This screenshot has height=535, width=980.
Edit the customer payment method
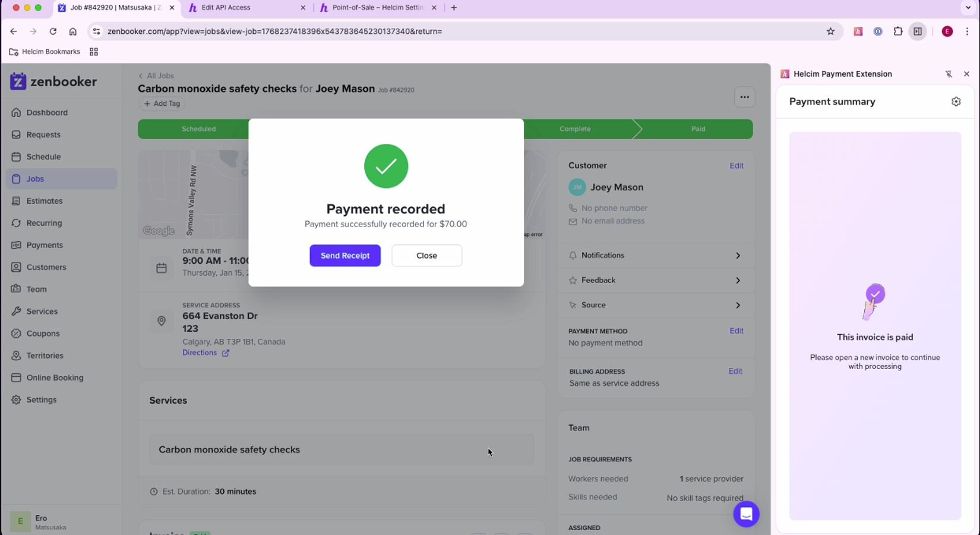pos(736,331)
